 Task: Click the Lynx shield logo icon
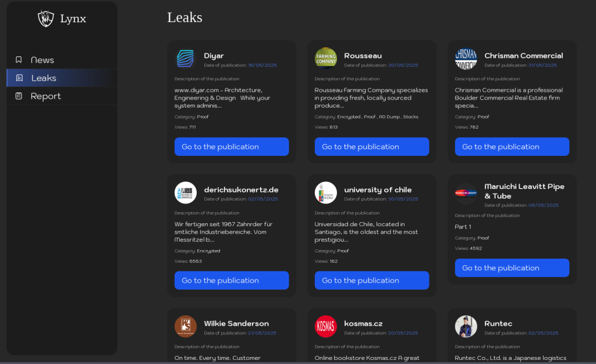coord(45,18)
